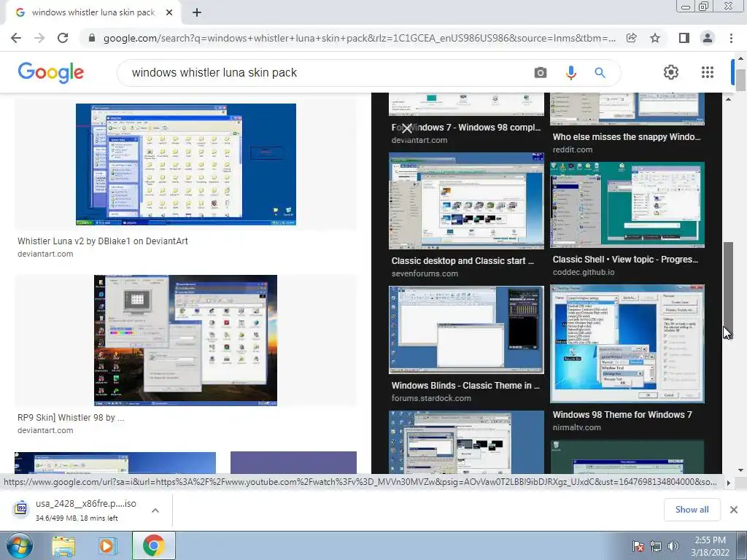Click the forums.stardock.com source text
This screenshot has width=747, height=560.
[x=431, y=398]
